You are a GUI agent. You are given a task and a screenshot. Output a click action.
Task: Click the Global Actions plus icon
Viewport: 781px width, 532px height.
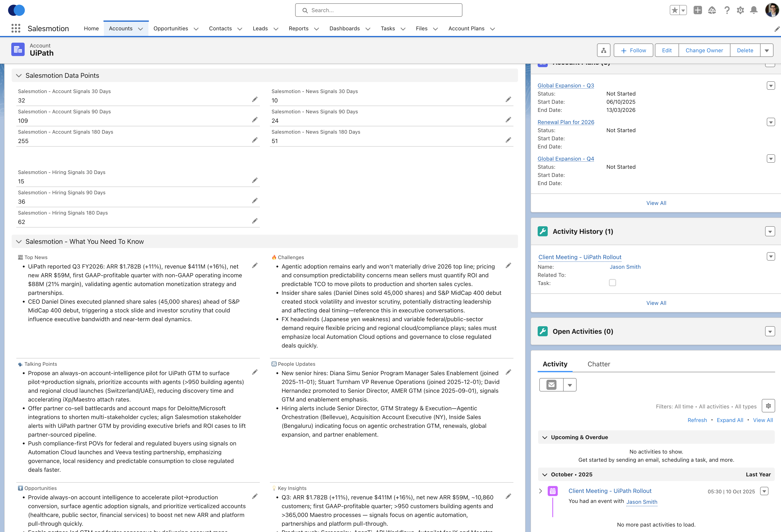click(x=698, y=10)
